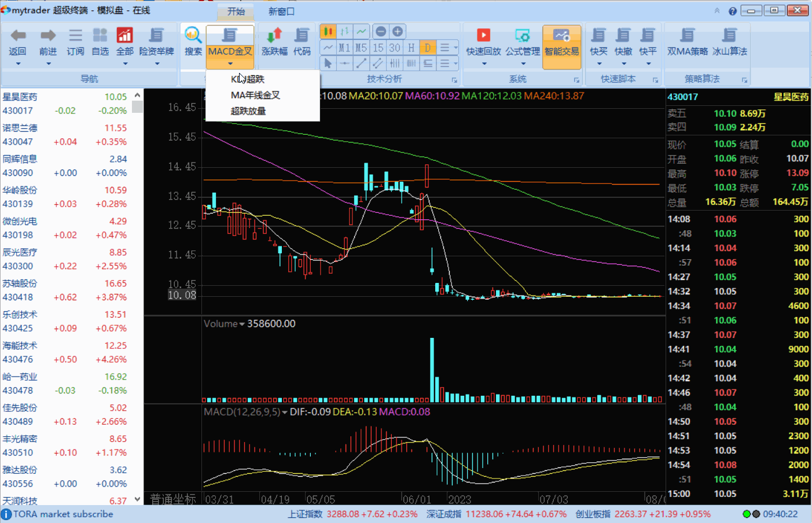This screenshot has width=812, height=523.
Task: Run the 冰山算法 algorithm
Action: 729,42
